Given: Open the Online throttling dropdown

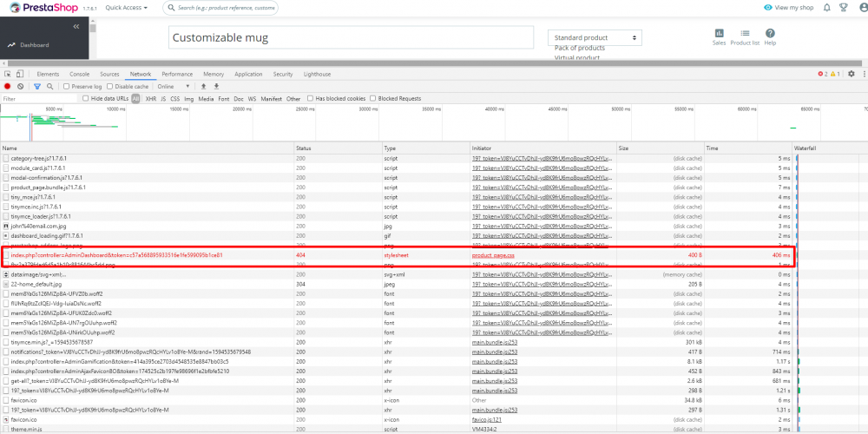Looking at the screenshot, I should pyautogui.click(x=174, y=87).
